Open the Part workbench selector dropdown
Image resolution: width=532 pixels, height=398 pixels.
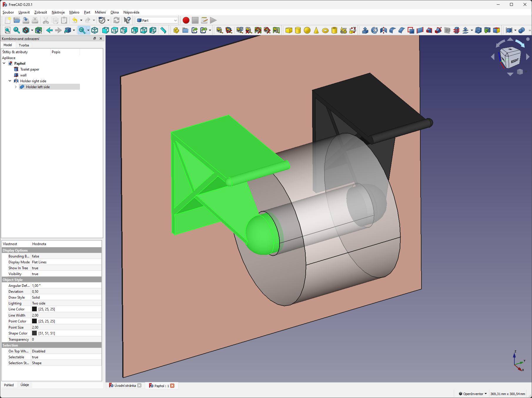coord(157,20)
